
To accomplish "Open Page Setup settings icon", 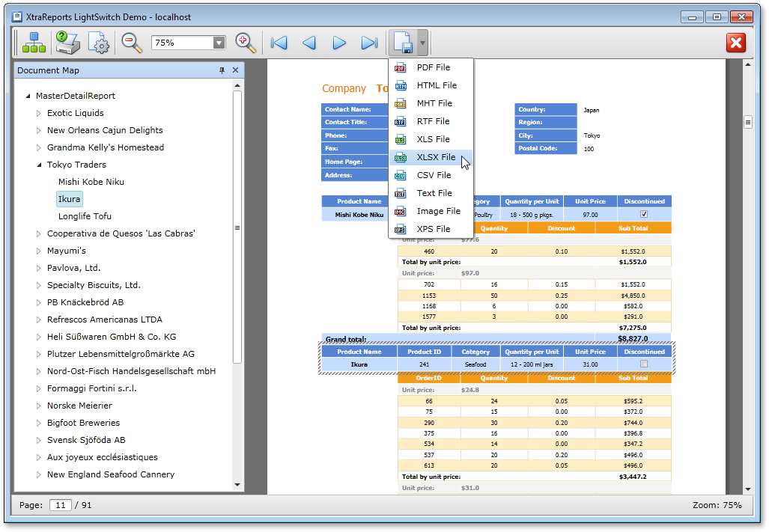I will 99,43.
